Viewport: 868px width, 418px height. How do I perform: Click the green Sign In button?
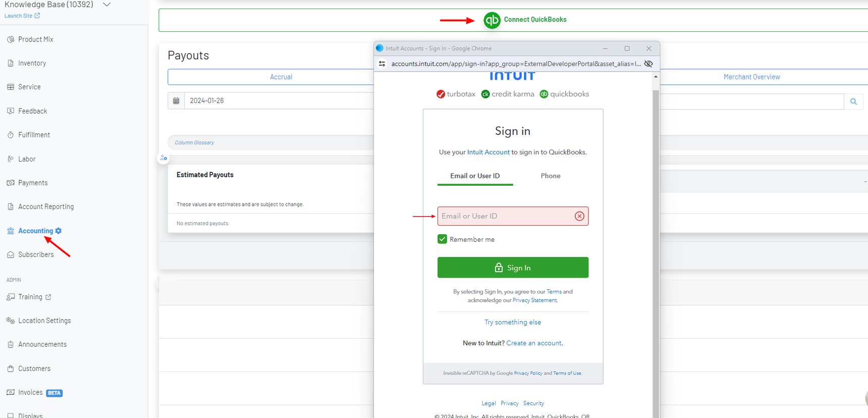[x=513, y=268]
